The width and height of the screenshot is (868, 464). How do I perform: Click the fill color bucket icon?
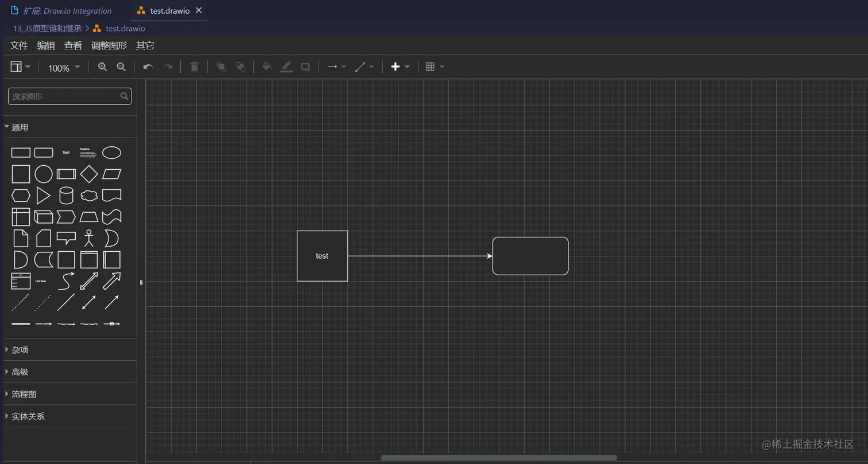click(x=267, y=67)
